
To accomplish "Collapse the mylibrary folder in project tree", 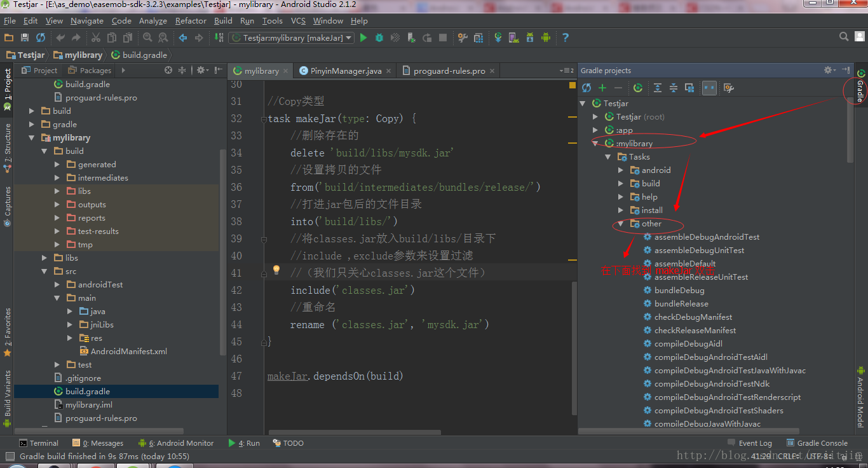I will point(32,138).
